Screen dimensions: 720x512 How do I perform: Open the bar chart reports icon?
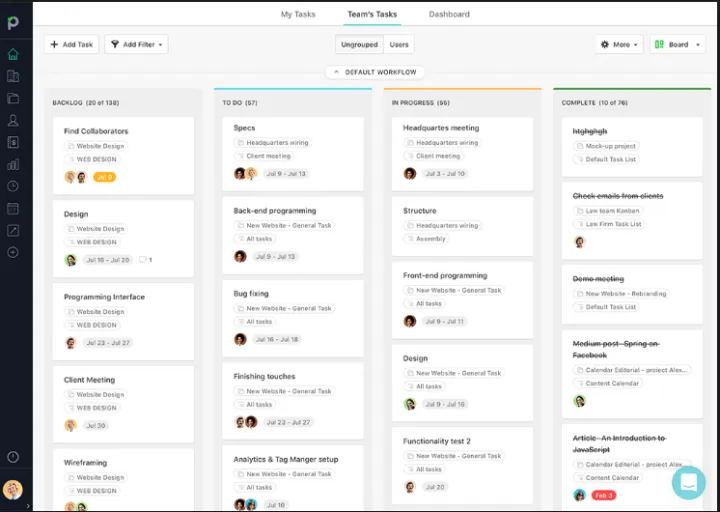13,164
